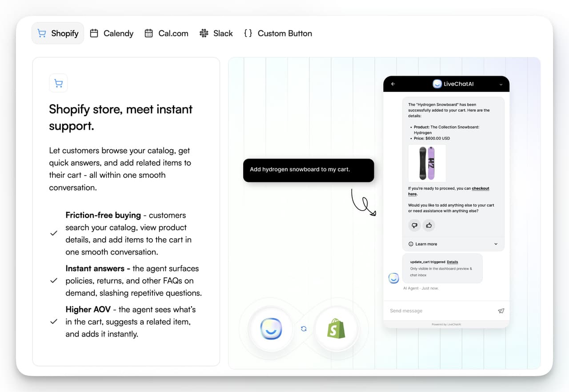Click the snowboard product thumbnail

[x=427, y=163]
